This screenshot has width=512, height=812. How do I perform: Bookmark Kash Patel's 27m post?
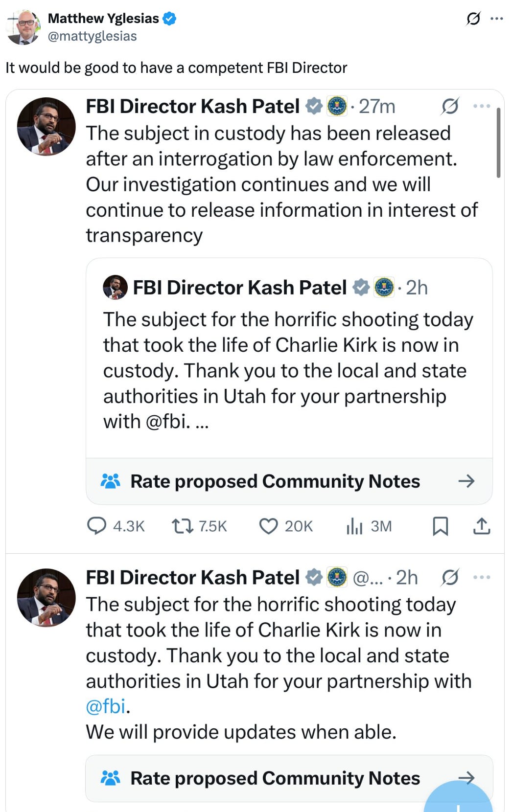point(440,526)
